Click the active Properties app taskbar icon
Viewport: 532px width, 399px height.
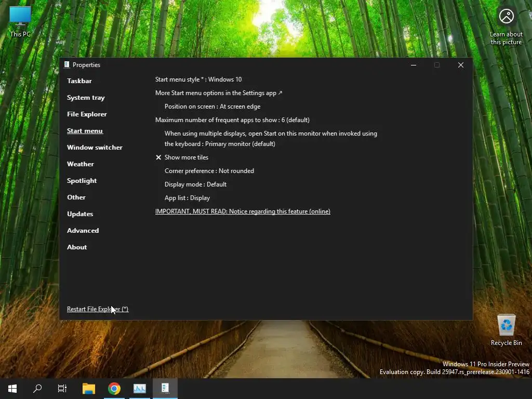165,388
